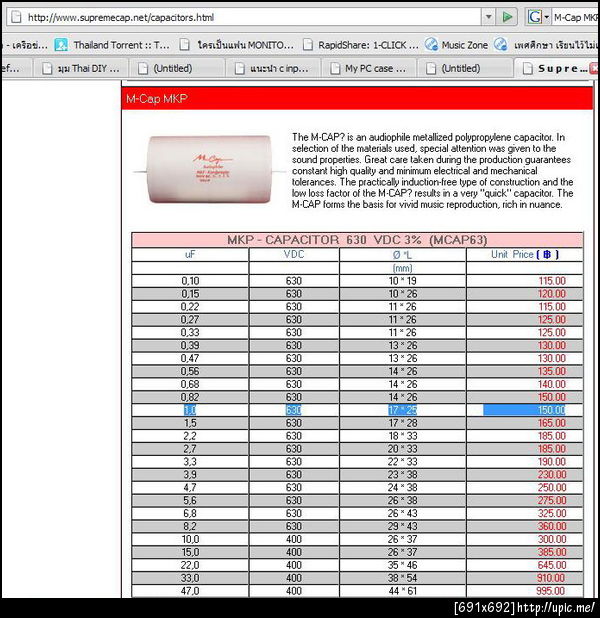This screenshot has width=600, height=618.
Task: Open the Thailand Torrent bookmark
Action: [x=112, y=45]
